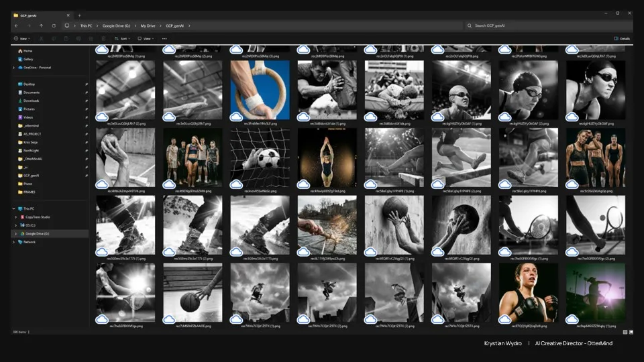Collapse the This PC tree node
This screenshot has height=362, width=644.
coord(14,208)
